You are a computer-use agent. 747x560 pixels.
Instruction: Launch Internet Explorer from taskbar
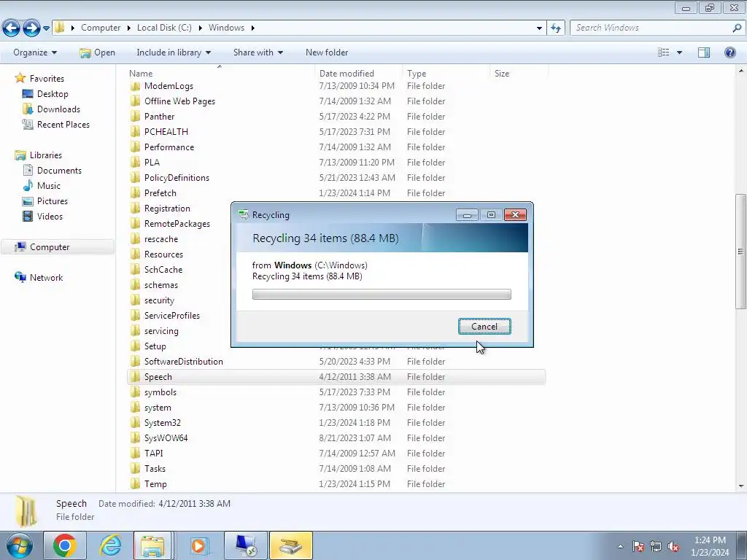tap(111, 545)
